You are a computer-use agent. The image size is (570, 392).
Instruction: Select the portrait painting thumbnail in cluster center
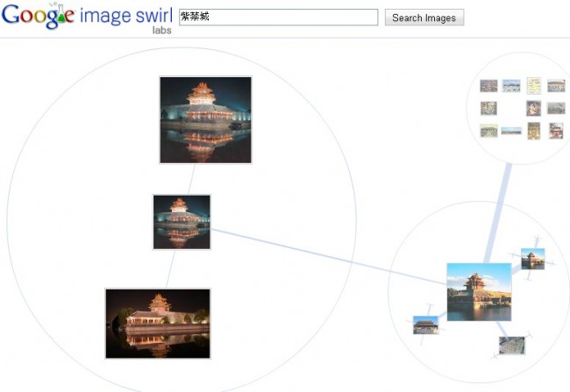[x=533, y=108]
